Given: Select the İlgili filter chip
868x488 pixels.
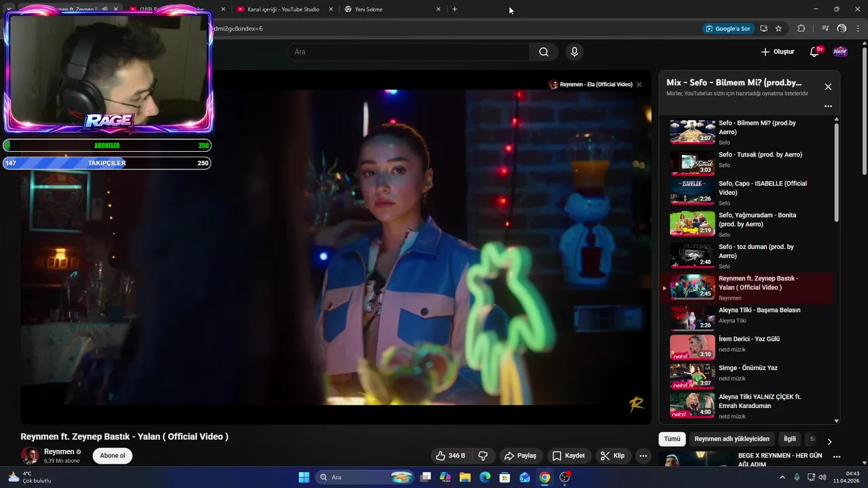Looking at the screenshot, I should point(790,439).
